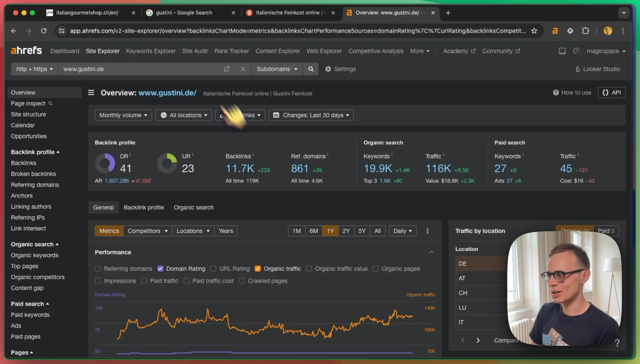Collapse the Performance section
Screen dimensions: 640x364
coord(431,252)
